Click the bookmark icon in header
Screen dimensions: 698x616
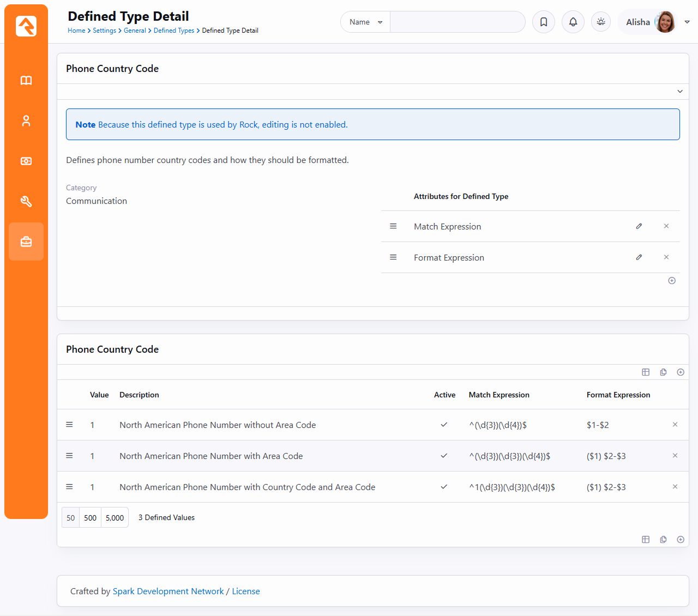point(544,22)
